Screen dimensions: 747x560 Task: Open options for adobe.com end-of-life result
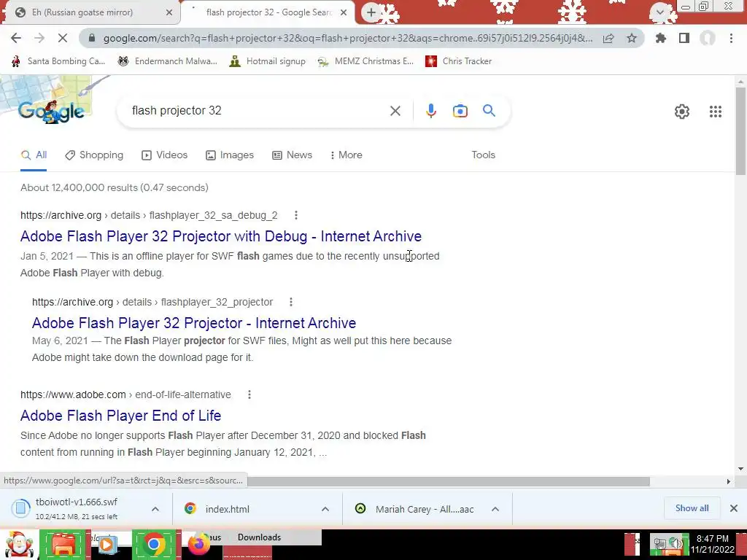coord(249,394)
